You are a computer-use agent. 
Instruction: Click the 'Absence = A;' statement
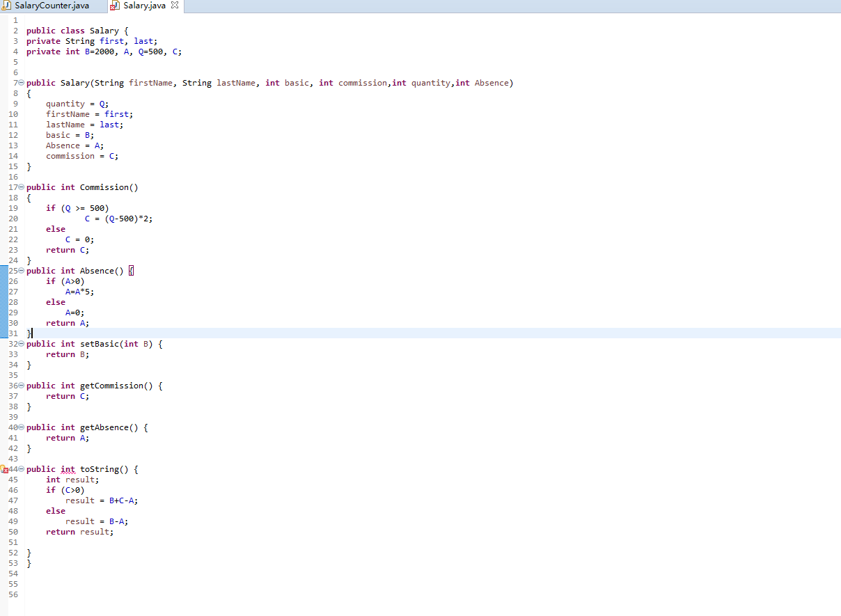click(x=74, y=145)
